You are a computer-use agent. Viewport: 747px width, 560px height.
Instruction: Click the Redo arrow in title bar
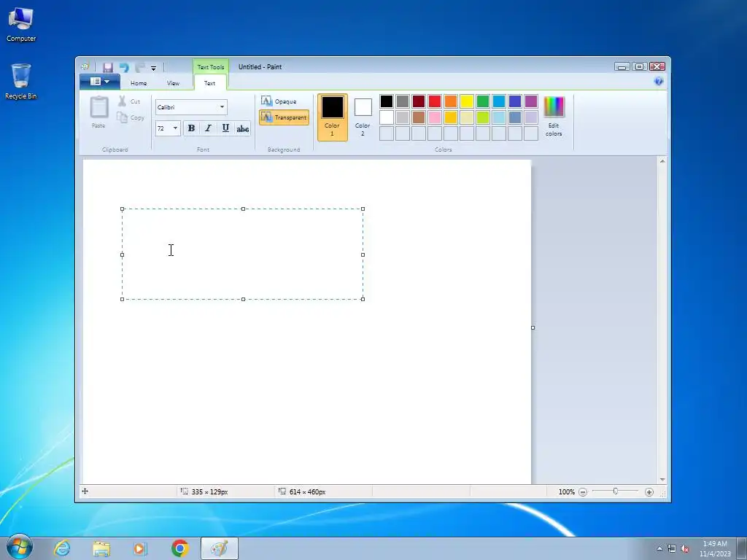tap(139, 67)
